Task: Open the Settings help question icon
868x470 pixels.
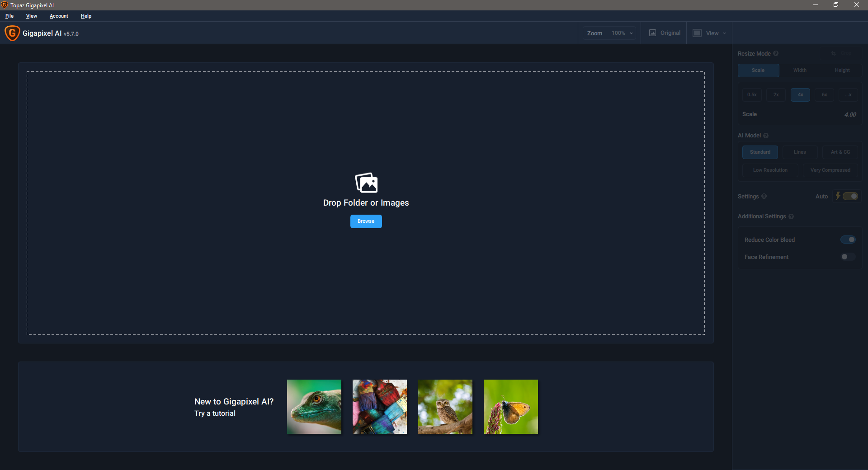Action: tap(764, 196)
